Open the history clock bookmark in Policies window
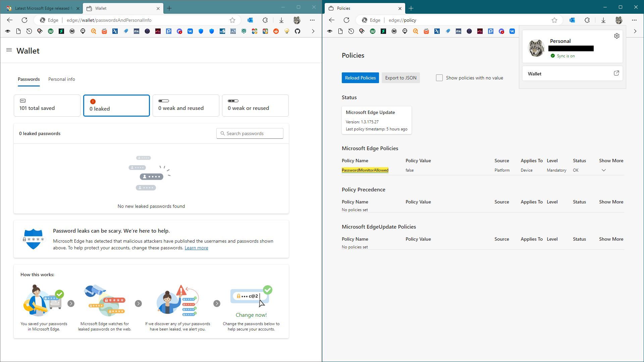 tap(351, 31)
